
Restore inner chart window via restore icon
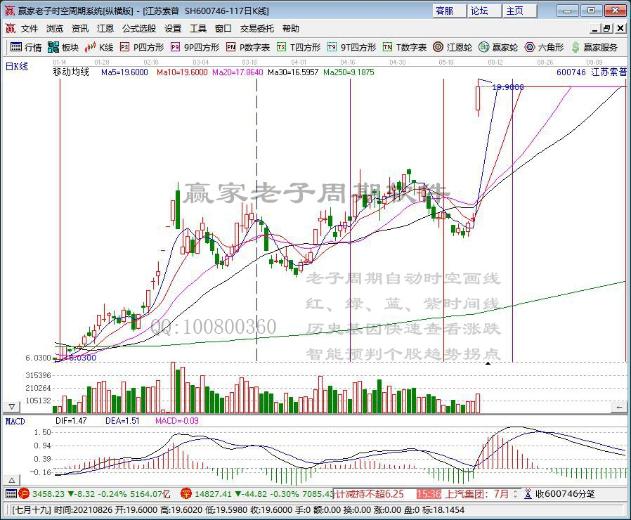[607, 28]
